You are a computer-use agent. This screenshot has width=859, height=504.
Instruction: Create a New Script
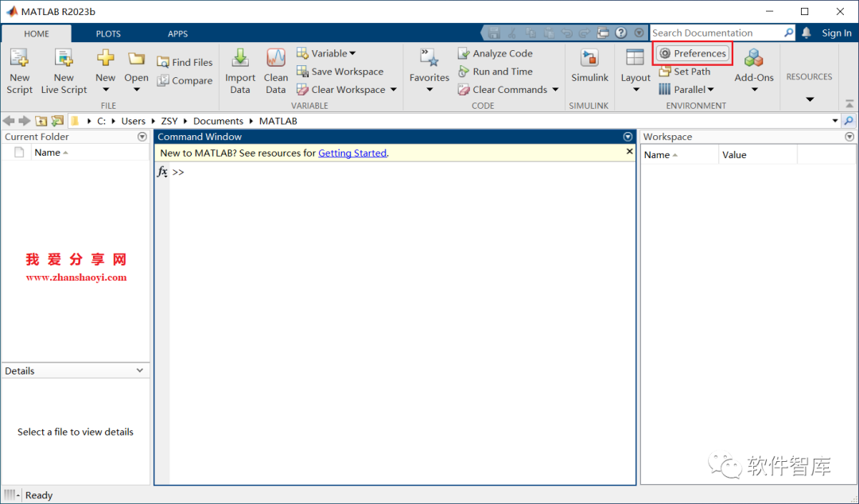(19, 72)
